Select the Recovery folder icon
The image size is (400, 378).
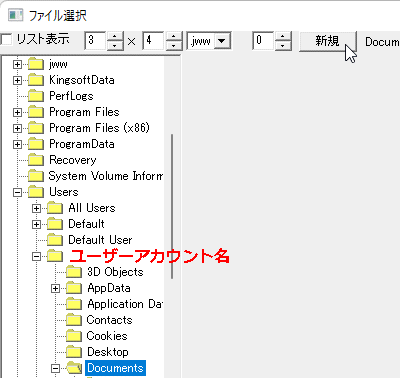click(36, 160)
